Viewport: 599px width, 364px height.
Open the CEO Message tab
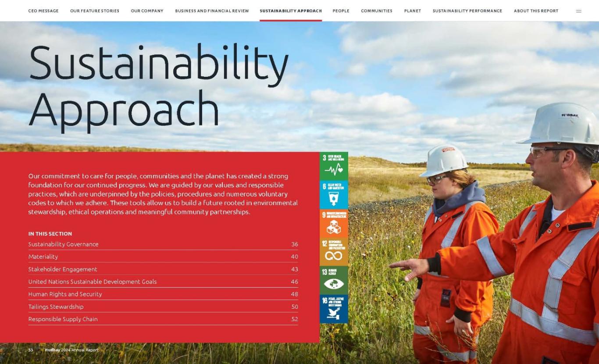click(43, 11)
